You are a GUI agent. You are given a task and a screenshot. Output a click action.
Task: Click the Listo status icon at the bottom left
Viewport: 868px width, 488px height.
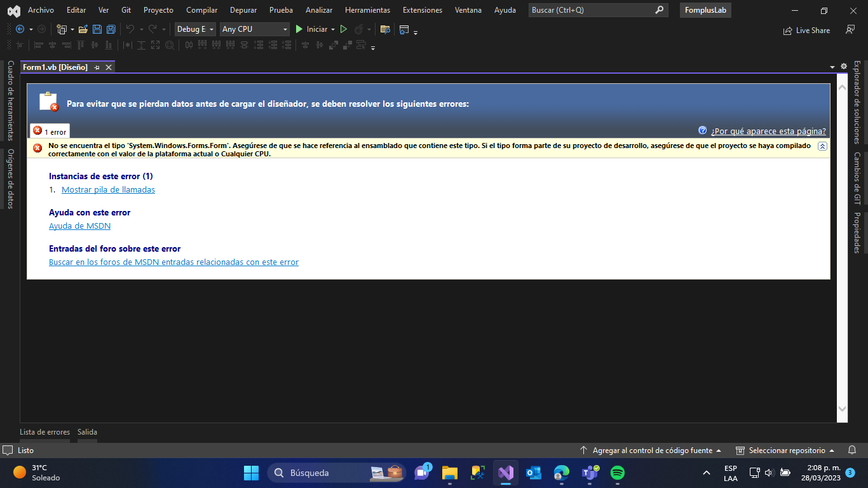8,450
